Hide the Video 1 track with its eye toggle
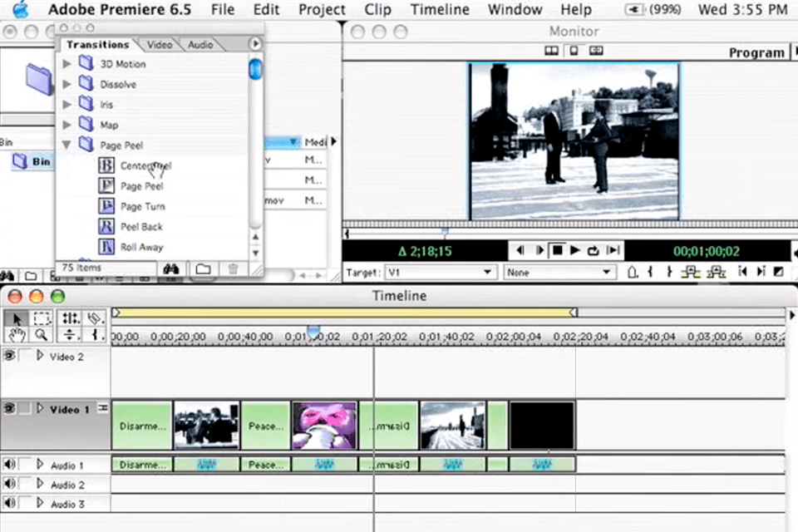798x532 pixels. [8, 409]
